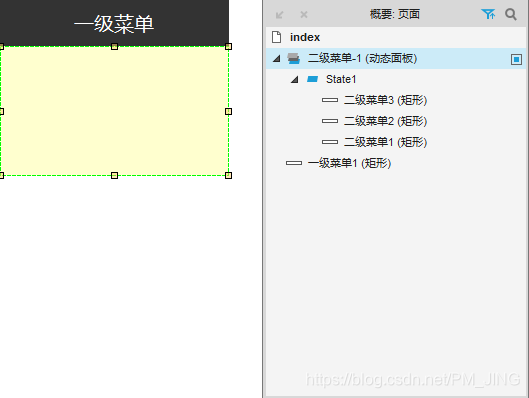Collapse the State1 tree node

pyautogui.click(x=295, y=80)
